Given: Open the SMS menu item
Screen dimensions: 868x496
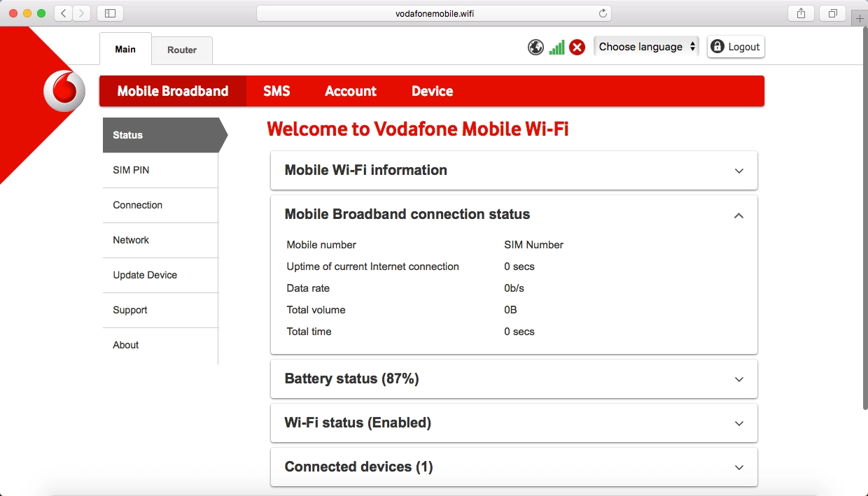Looking at the screenshot, I should 276,91.
